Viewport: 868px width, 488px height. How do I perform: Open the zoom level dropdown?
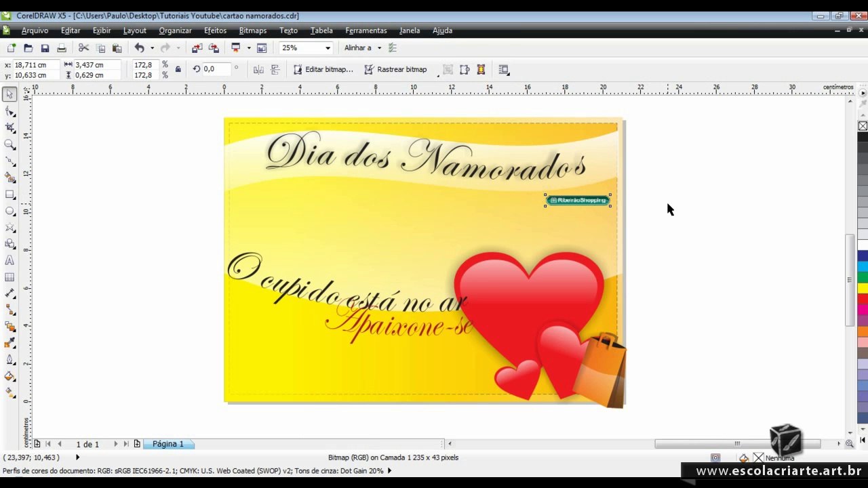coord(328,48)
